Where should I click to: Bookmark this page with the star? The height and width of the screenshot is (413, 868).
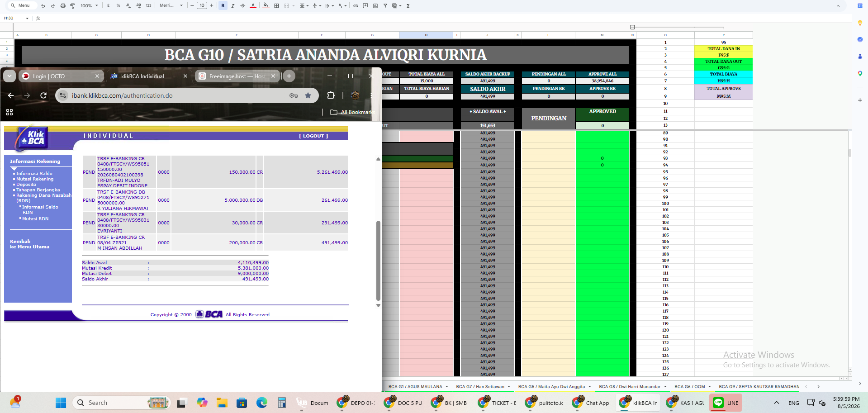tap(308, 95)
